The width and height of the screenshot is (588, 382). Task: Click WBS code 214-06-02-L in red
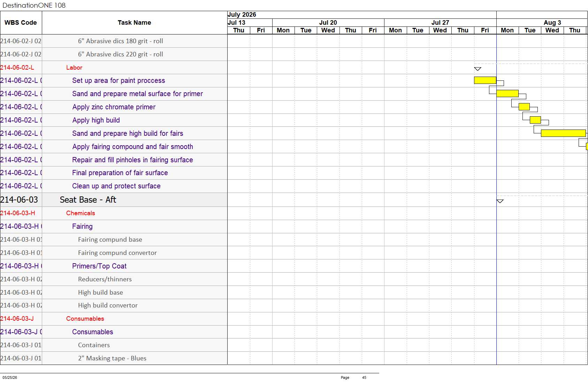pyautogui.click(x=17, y=68)
